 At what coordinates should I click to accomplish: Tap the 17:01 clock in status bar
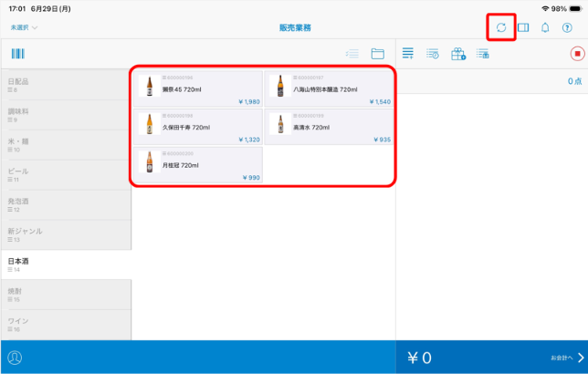click(17, 8)
